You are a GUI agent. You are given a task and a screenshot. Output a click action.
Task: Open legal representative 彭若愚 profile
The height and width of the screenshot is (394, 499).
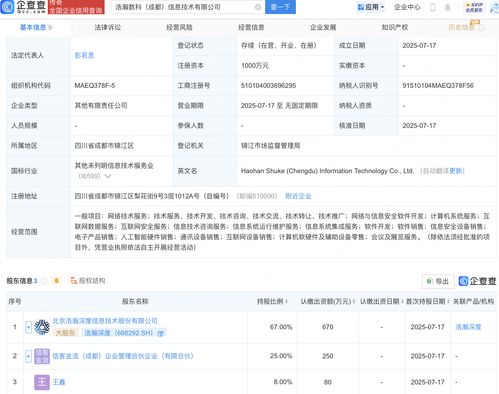click(x=85, y=55)
